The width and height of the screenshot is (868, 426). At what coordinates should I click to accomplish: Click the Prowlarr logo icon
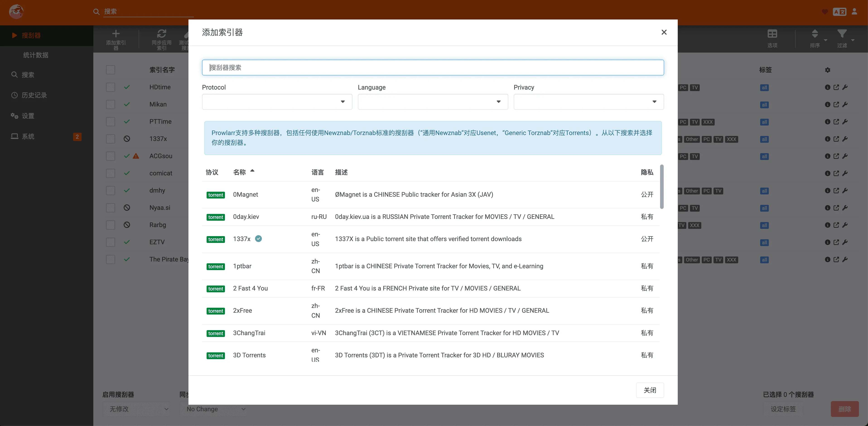point(16,12)
